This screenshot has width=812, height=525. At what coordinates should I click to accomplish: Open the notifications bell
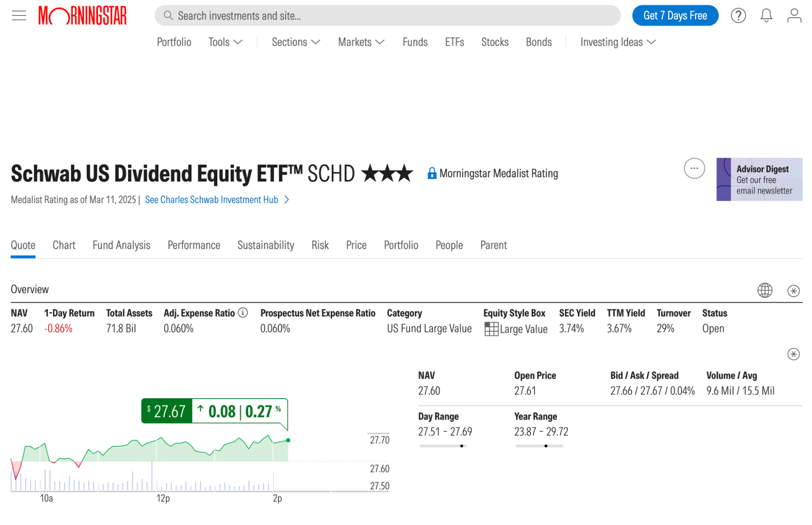766,15
